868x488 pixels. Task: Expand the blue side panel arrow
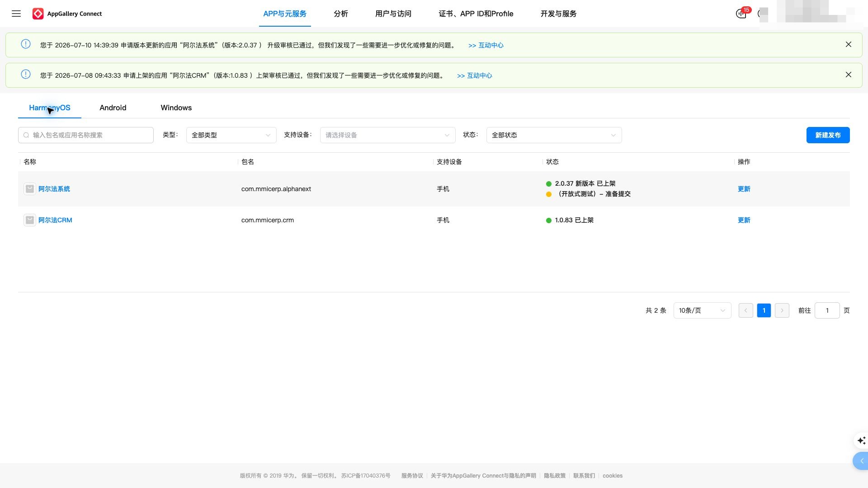coord(861,461)
